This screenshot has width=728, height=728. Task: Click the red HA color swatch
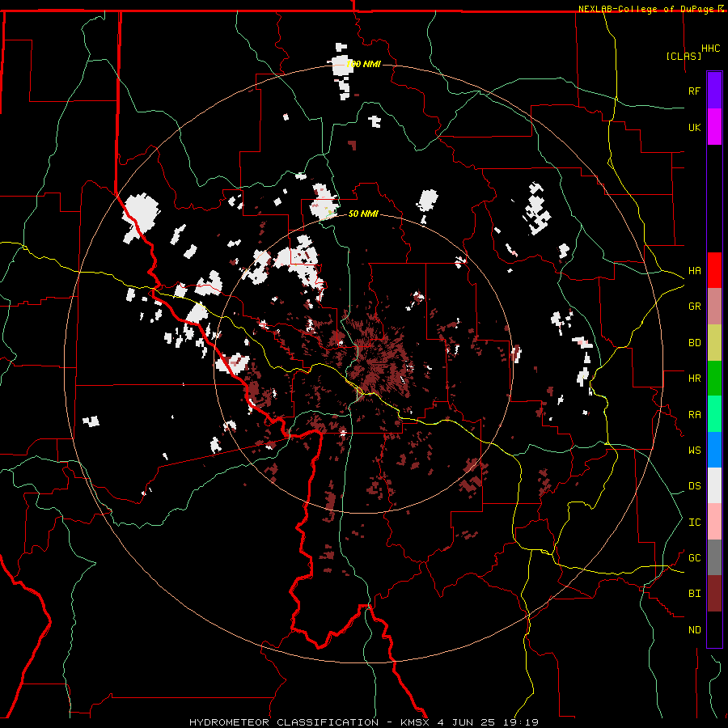coord(714,270)
